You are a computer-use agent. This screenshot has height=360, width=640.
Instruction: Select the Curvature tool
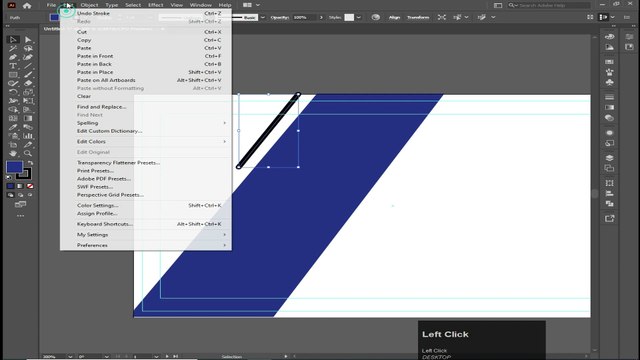[x=28, y=57]
